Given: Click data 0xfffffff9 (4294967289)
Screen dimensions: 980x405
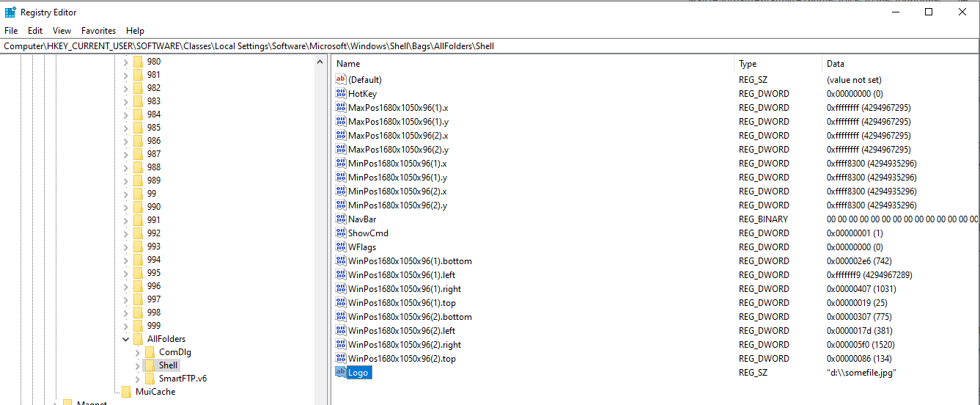Looking at the screenshot, I should [x=869, y=274].
